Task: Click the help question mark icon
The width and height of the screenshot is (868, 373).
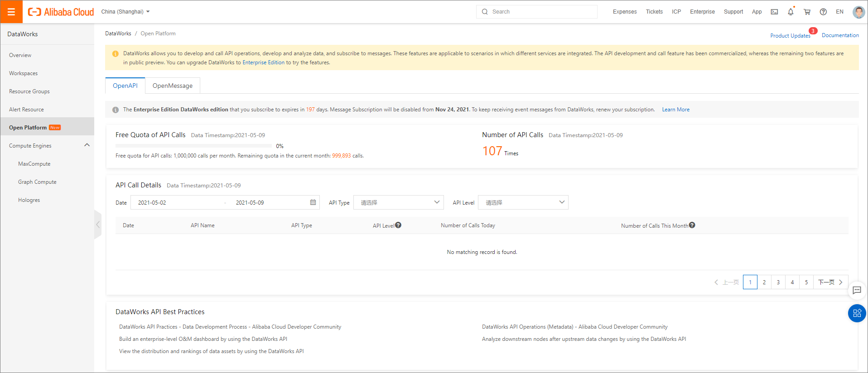Action: [x=823, y=12]
